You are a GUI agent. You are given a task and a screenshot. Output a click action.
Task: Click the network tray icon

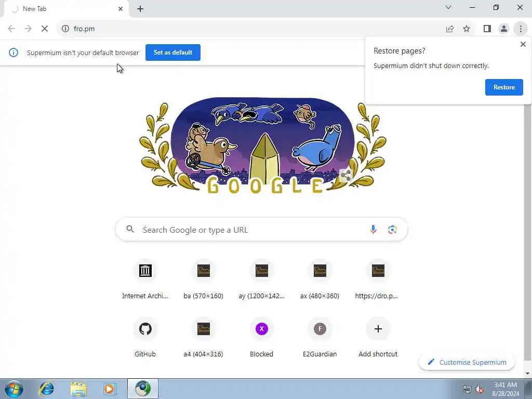tap(467, 390)
